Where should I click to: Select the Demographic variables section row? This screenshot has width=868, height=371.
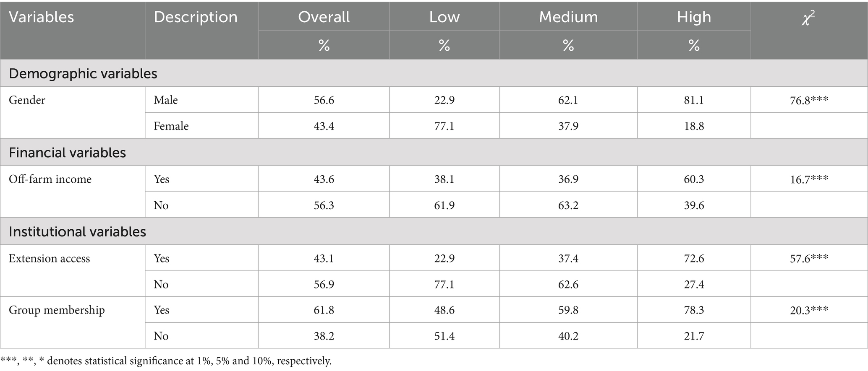coord(83,73)
